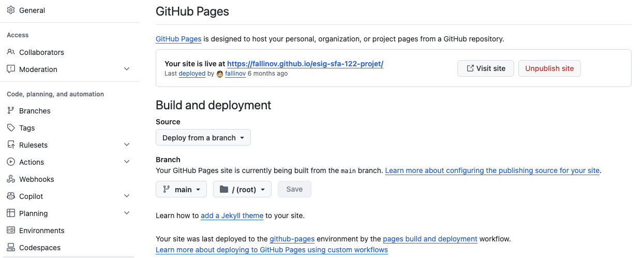
Task: Click the fallinov avatar image
Action: coord(220,74)
